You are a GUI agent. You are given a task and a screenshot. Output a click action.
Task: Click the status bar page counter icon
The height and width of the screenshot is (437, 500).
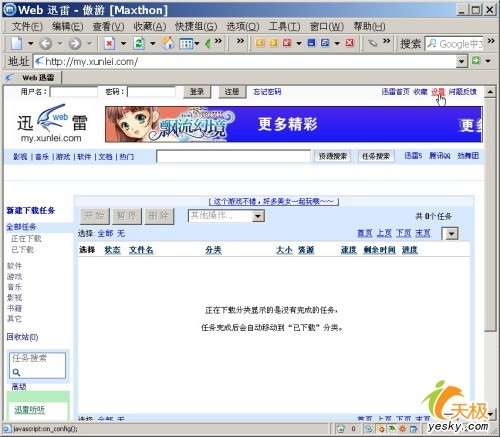click(340, 429)
